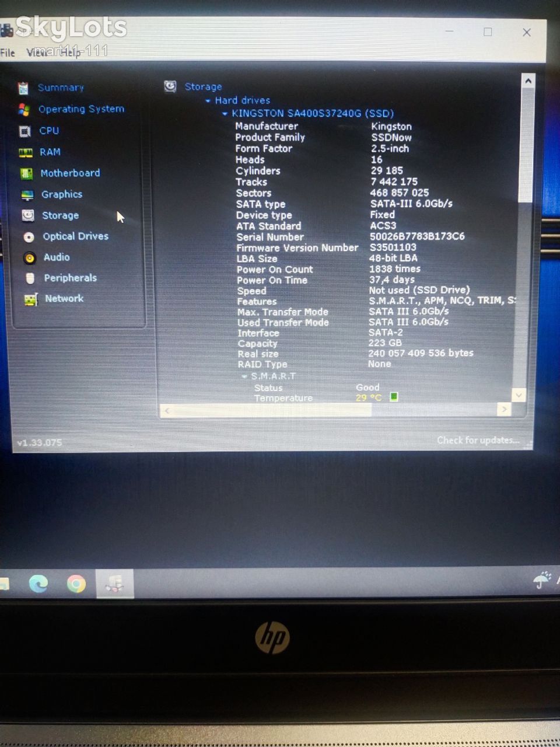Open the Motherboard icon
This screenshot has height=747, width=560.
click(x=27, y=173)
